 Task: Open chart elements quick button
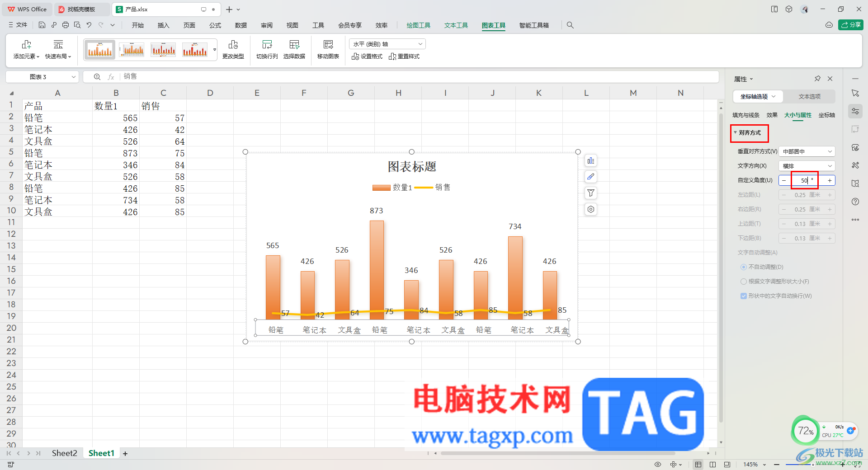pyautogui.click(x=591, y=161)
